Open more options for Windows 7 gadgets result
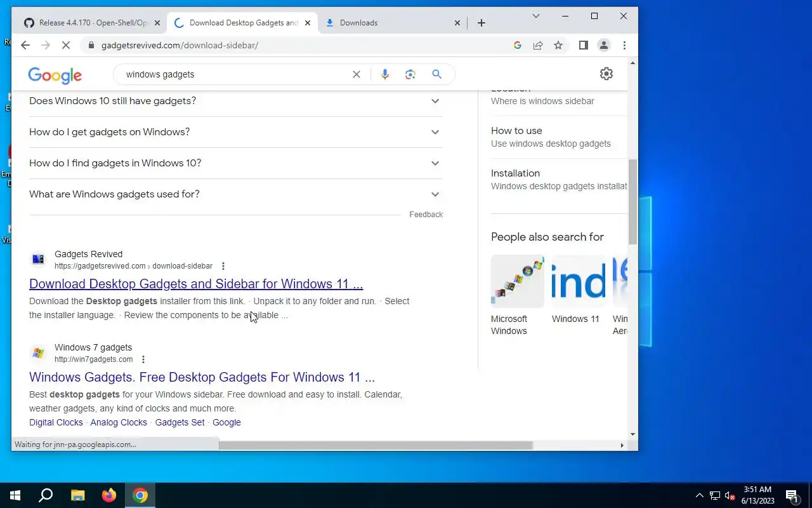Viewport: 812px width, 508px height. click(143, 359)
